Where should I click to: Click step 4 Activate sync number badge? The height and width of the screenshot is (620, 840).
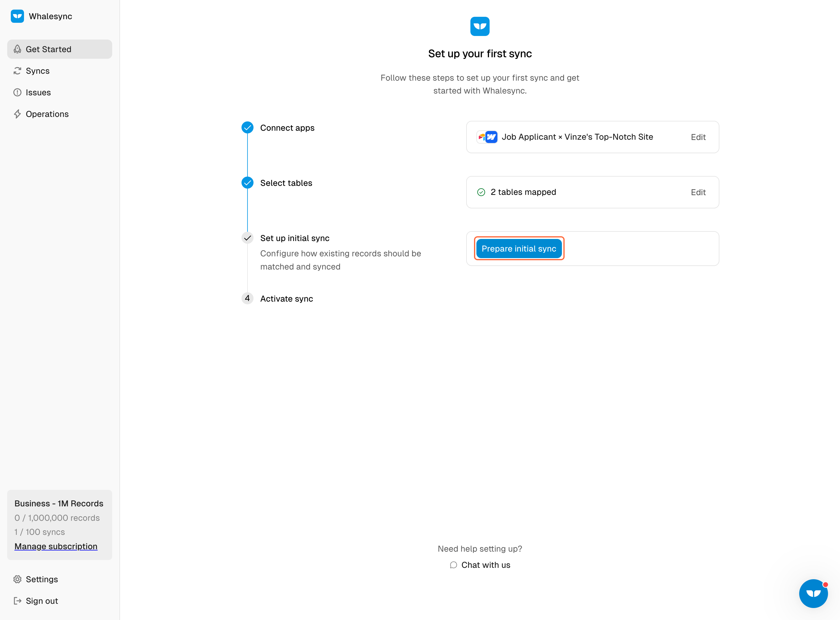(247, 298)
